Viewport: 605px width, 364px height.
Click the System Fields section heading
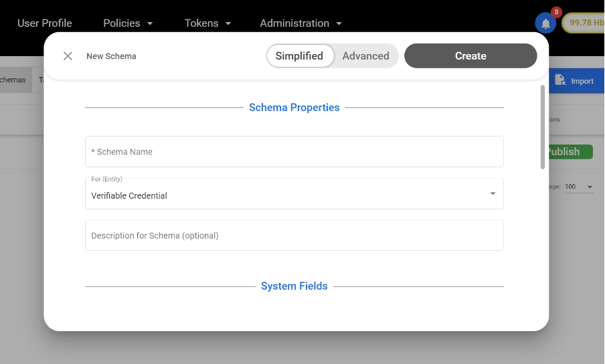(x=294, y=286)
